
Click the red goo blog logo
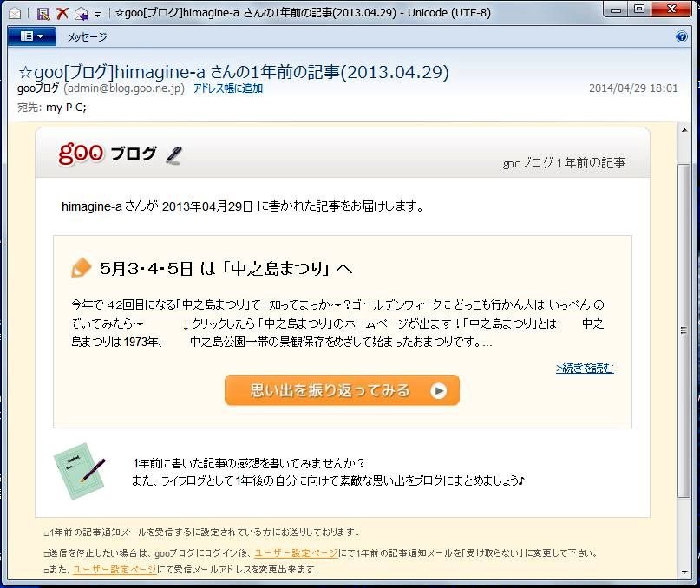pos(81,154)
